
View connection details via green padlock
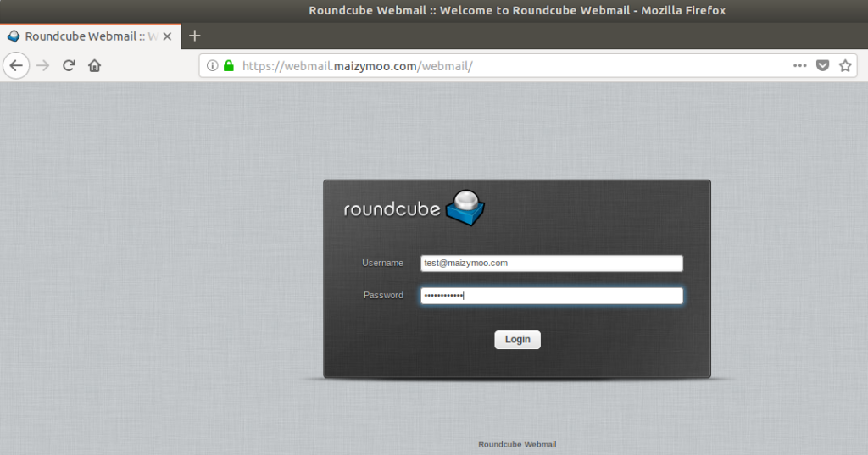229,66
